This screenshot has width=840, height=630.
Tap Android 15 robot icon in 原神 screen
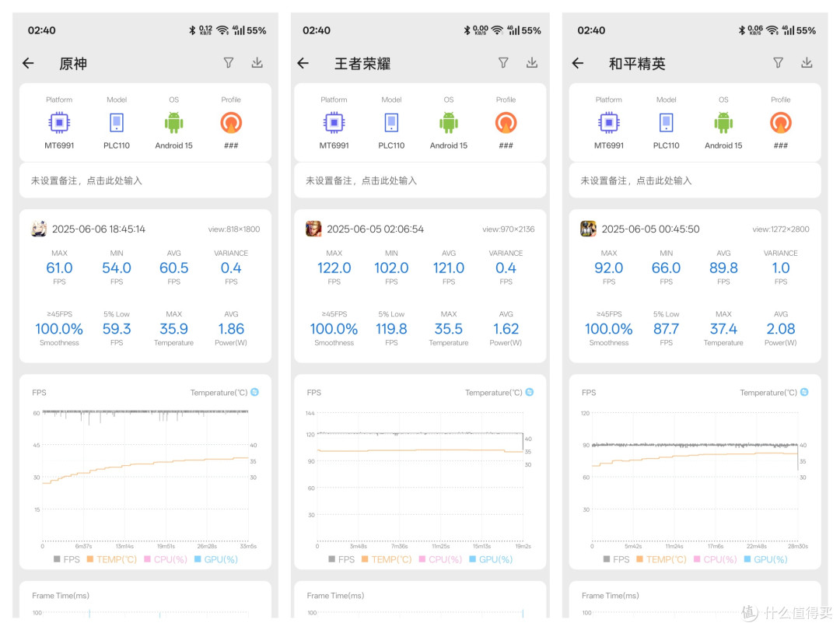point(174,123)
